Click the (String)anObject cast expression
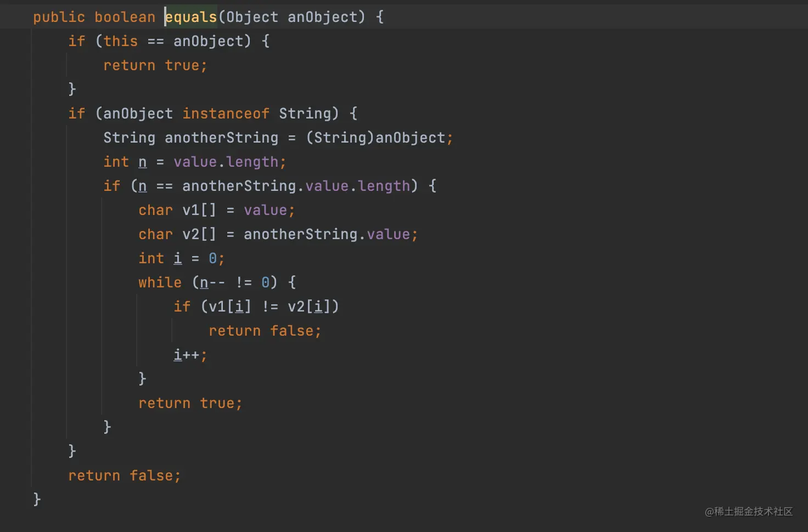The width and height of the screenshot is (808, 532). [375, 138]
